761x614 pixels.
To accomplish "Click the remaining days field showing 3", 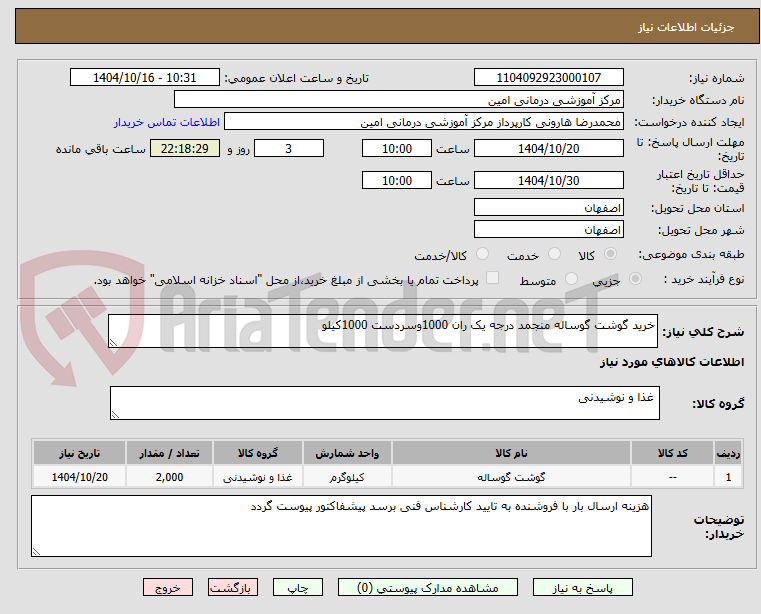I will (x=289, y=149).
